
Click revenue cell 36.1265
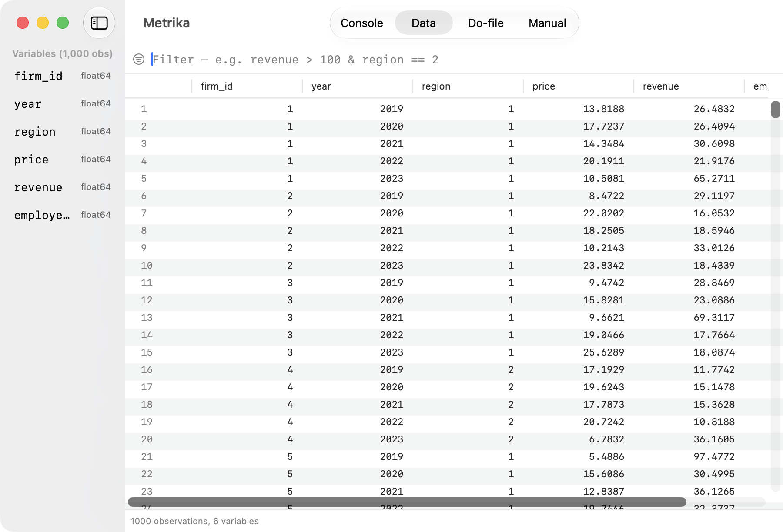[x=714, y=491]
